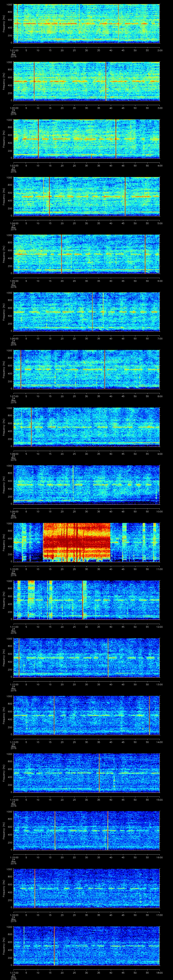Click the '1:04:00' start time label

(14, 223)
